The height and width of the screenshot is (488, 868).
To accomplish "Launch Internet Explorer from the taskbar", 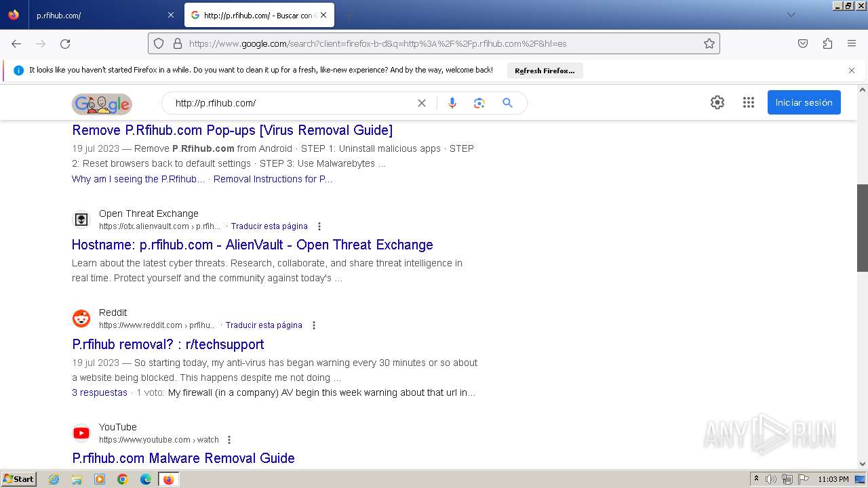I will (x=54, y=479).
